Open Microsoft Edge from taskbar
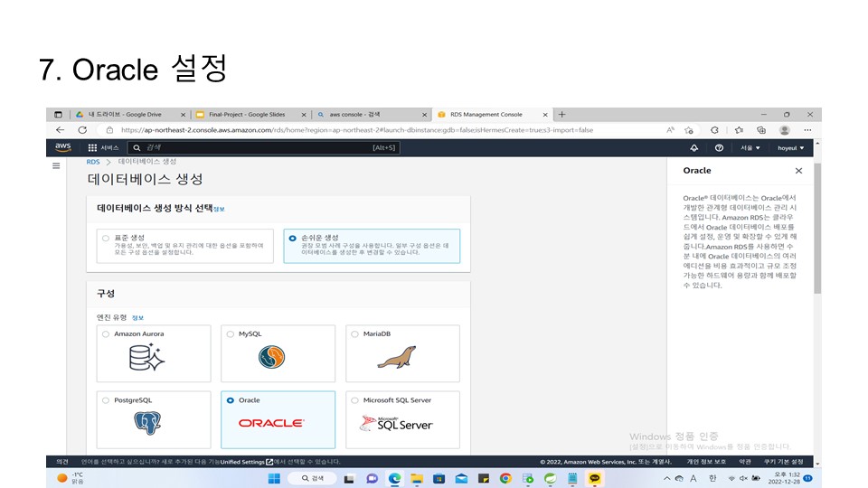This screenshot has height=488, width=868. pos(394,479)
